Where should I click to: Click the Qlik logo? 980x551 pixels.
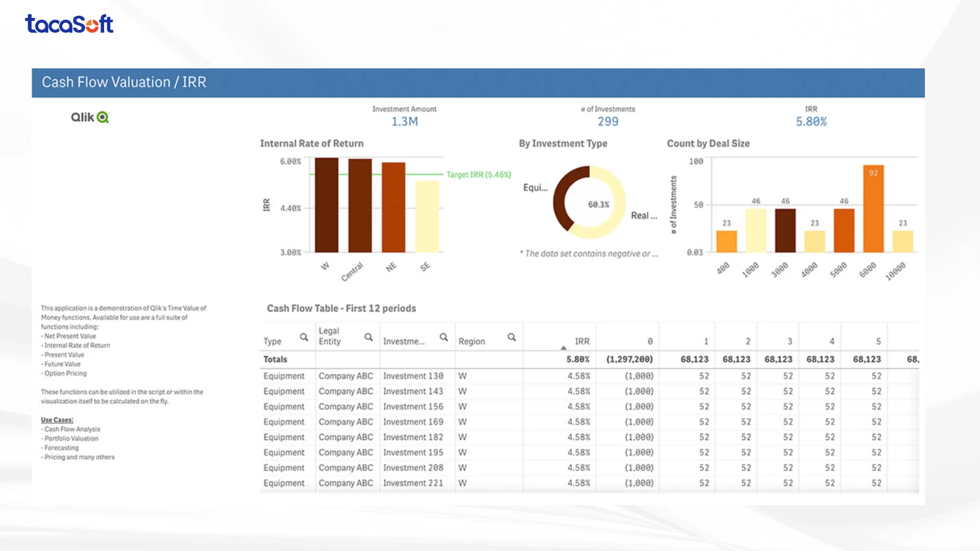(x=90, y=117)
